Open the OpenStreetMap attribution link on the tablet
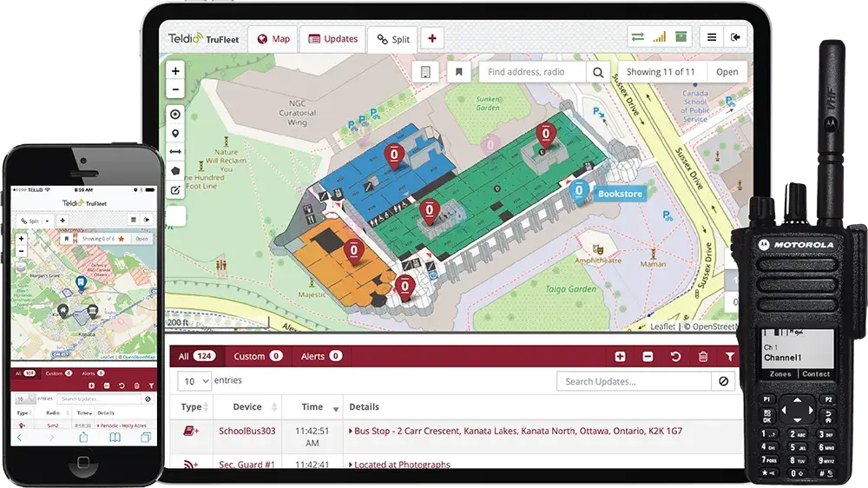 (714, 326)
